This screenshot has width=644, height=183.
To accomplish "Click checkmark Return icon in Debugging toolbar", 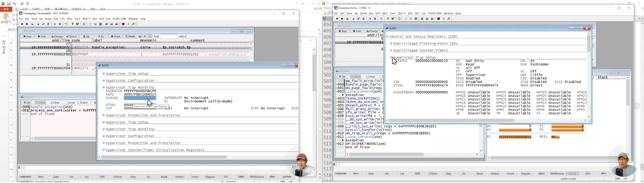I will pos(43,24).
